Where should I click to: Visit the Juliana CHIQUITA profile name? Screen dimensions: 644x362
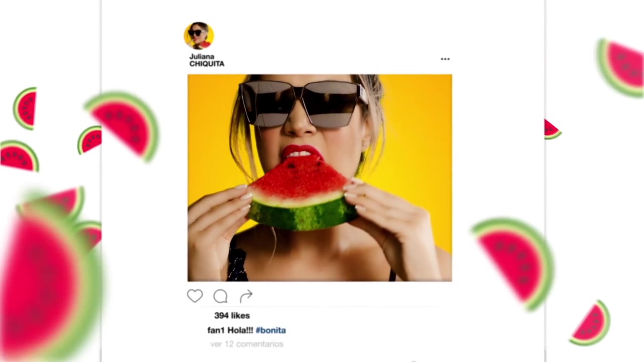pyautogui.click(x=207, y=60)
